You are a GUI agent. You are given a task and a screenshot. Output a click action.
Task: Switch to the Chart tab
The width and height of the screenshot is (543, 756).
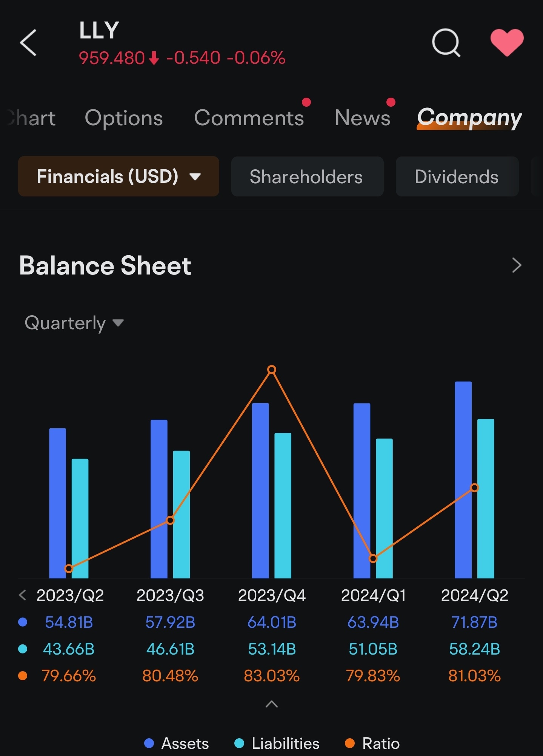coord(31,118)
